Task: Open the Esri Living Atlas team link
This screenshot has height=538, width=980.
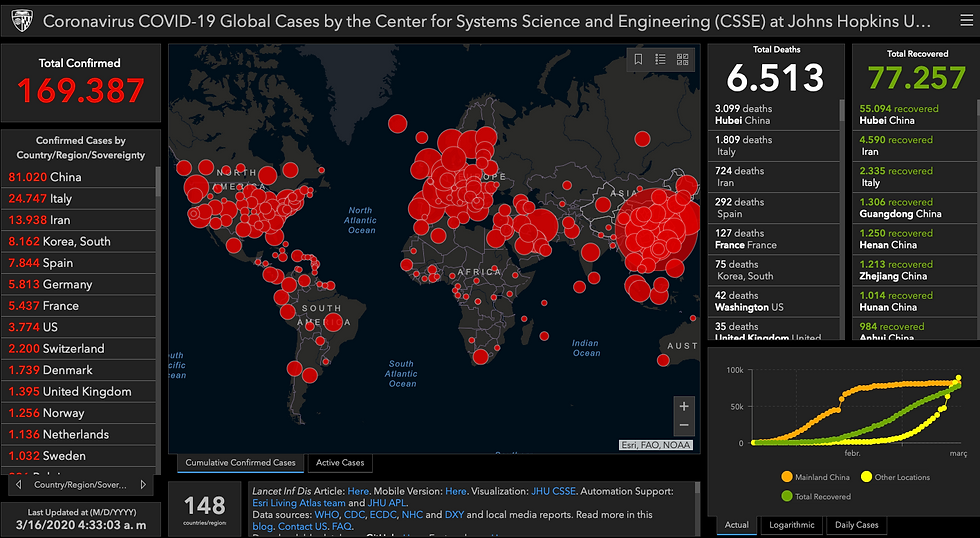Action: (x=299, y=503)
